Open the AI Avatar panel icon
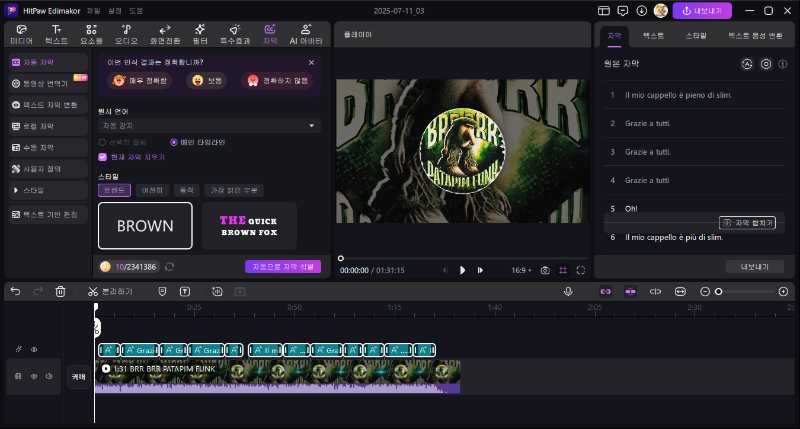Viewport: 800px width, 429px height. pyautogui.click(x=306, y=34)
